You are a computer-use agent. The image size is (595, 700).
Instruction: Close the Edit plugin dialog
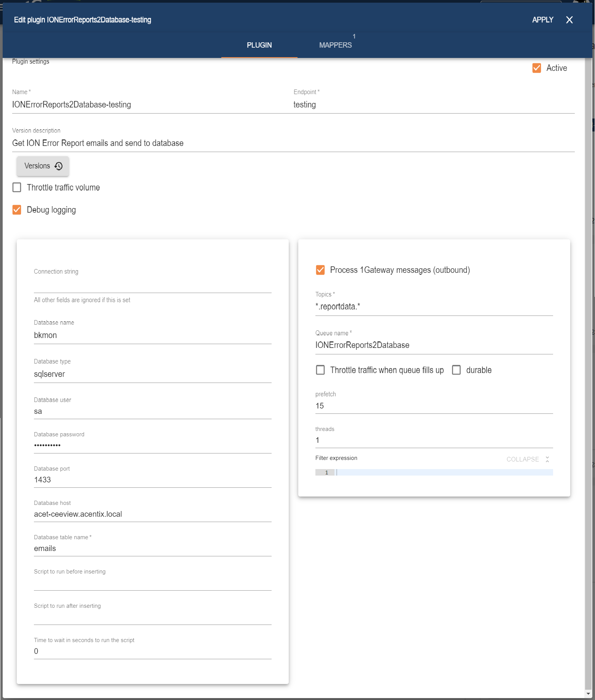[569, 20]
